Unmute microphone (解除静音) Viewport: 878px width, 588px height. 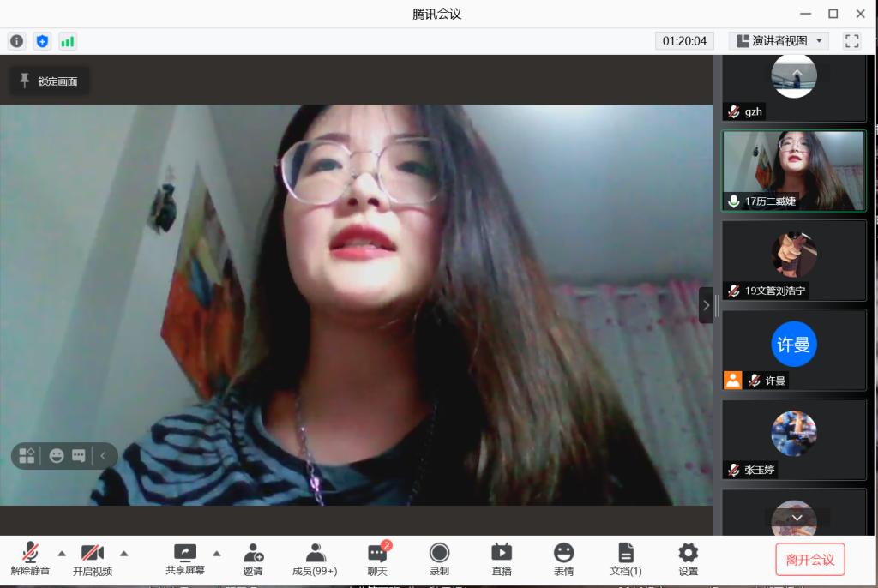[x=30, y=559]
